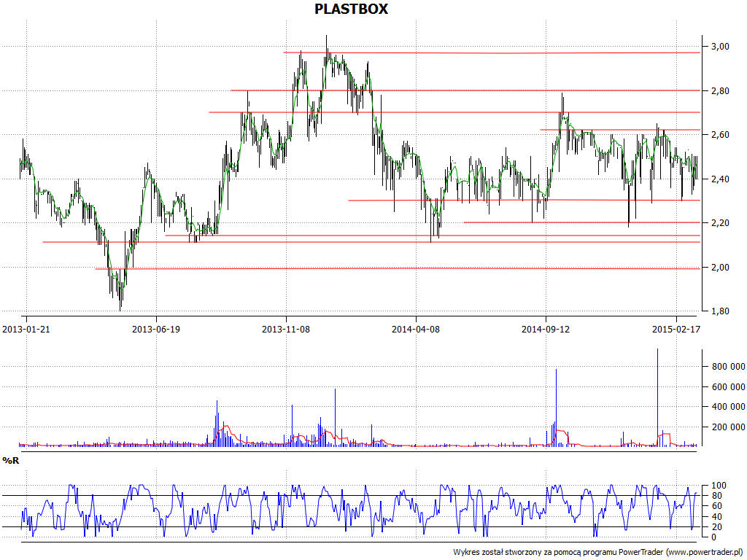The height and width of the screenshot is (560, 747).
Task: Click the 40 level on %R axis
Action: click(x=716, y=517)
